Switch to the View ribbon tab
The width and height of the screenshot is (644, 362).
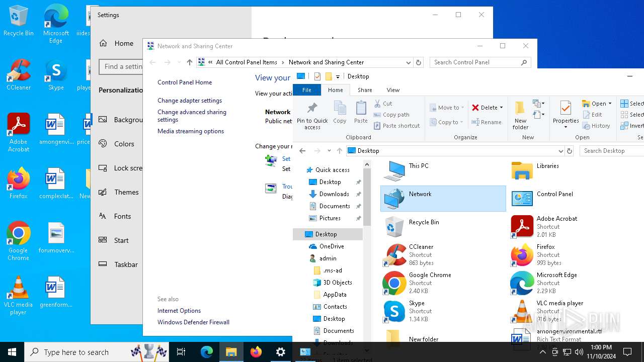point(393,90)
